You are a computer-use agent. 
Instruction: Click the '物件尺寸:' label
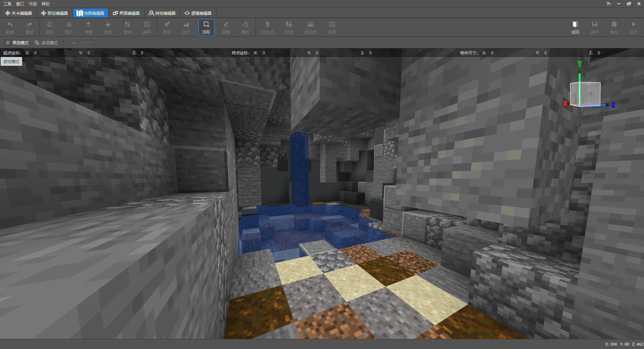(469, 53)
